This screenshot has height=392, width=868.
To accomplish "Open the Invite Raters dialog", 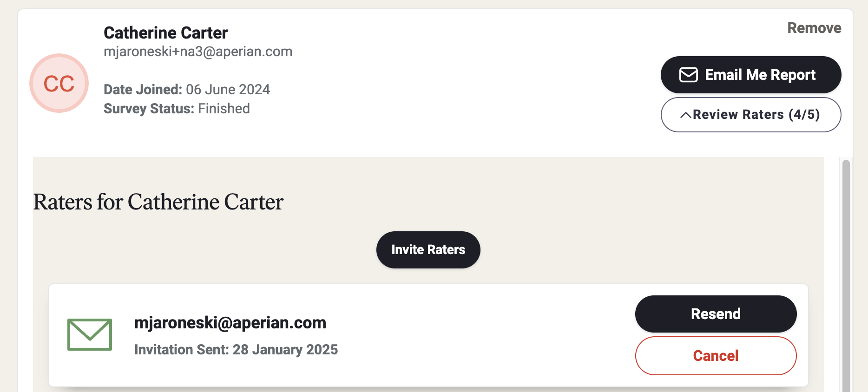I will coord(428,250).
